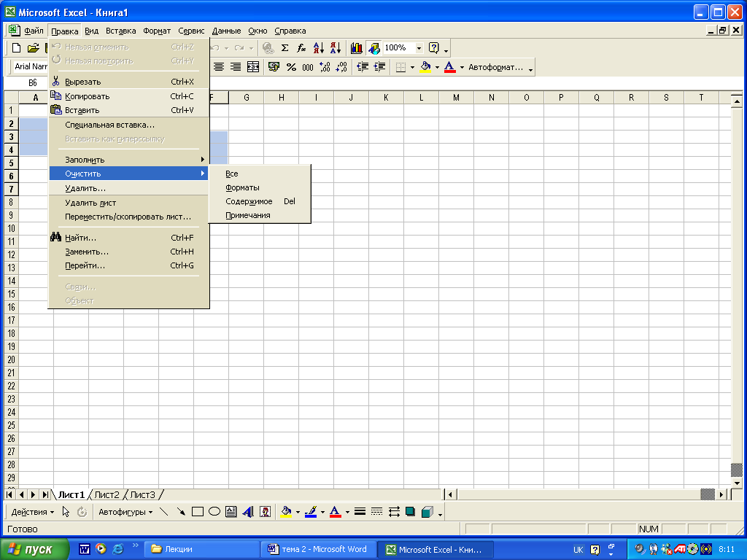Image resolution: width=747 pixels, height=560 pixels.
Task: Expand the Borders dropdown arrow
Action: (412, 68)
